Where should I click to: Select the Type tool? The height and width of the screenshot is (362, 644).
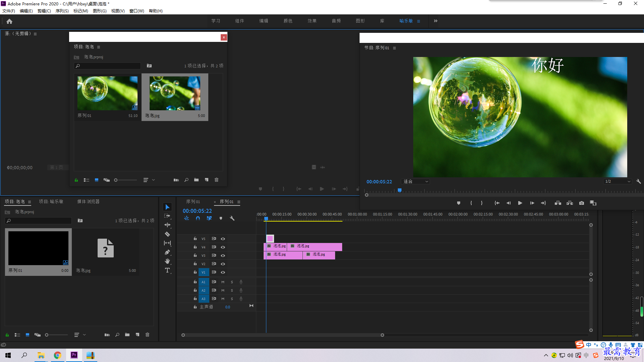(167, 270)
